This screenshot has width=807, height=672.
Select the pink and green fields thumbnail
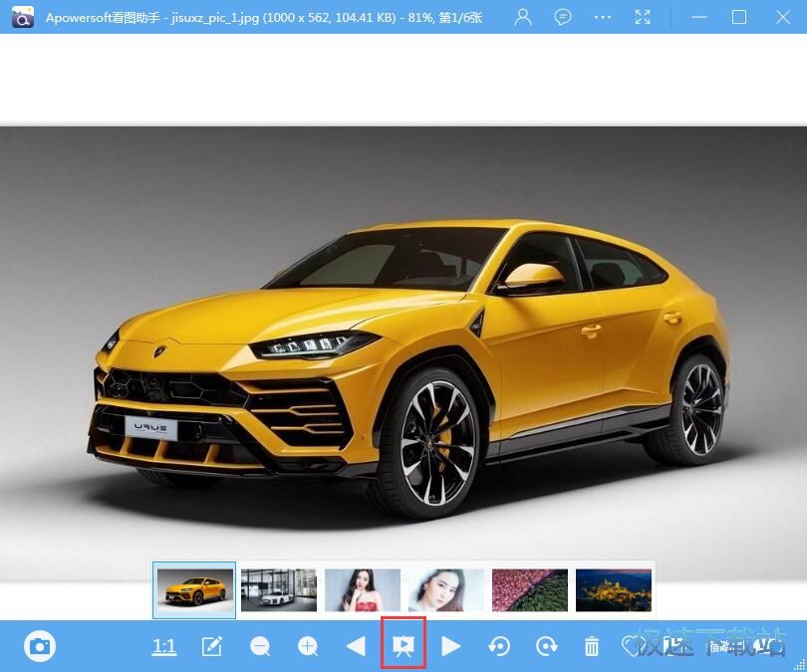[530, 589]
